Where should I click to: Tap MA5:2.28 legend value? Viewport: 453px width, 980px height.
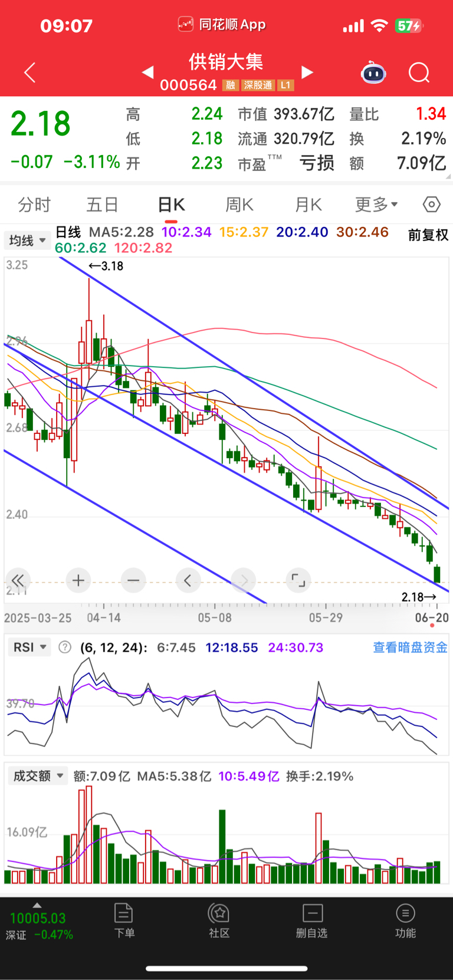pos(121,232)
